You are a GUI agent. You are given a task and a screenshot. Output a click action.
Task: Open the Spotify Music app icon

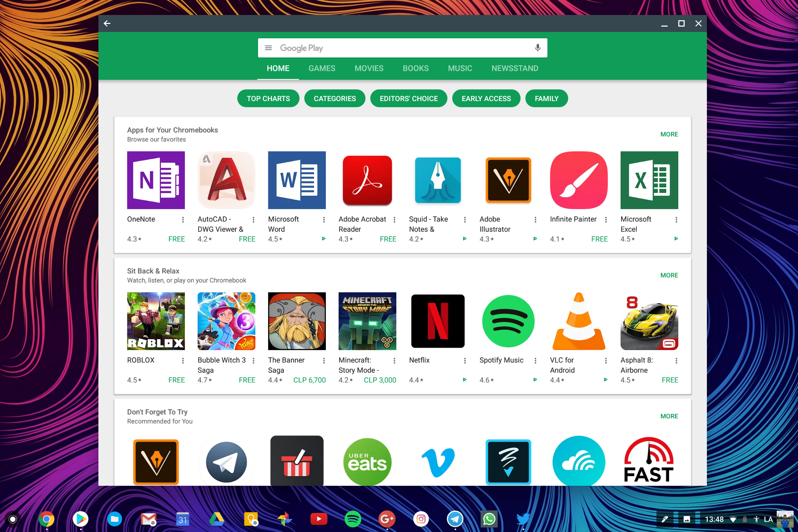point(508,321)
